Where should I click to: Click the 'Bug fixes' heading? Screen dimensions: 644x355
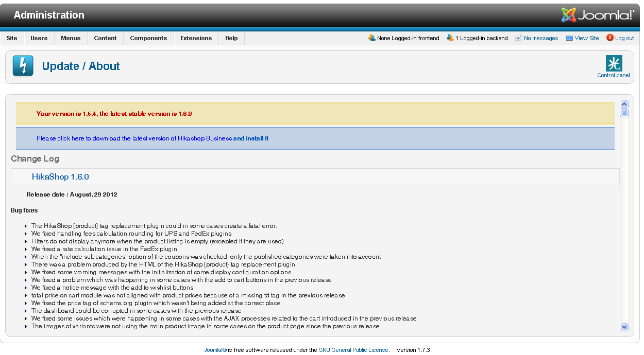pyautogui.click(x=24, y=210)
